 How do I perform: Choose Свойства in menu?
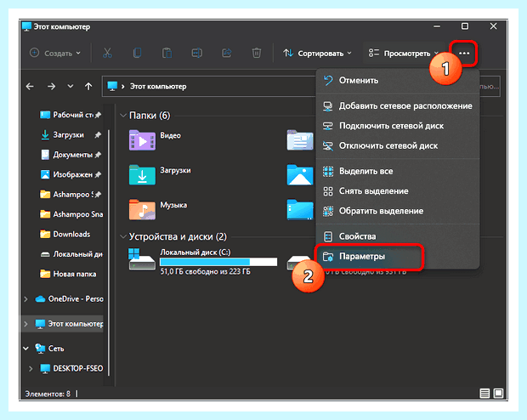(397, 236)
